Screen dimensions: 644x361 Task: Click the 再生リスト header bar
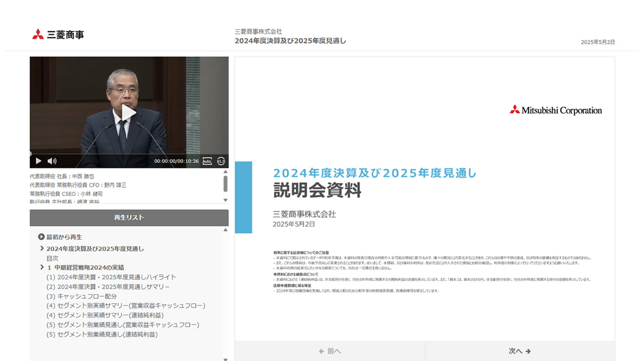129,218
